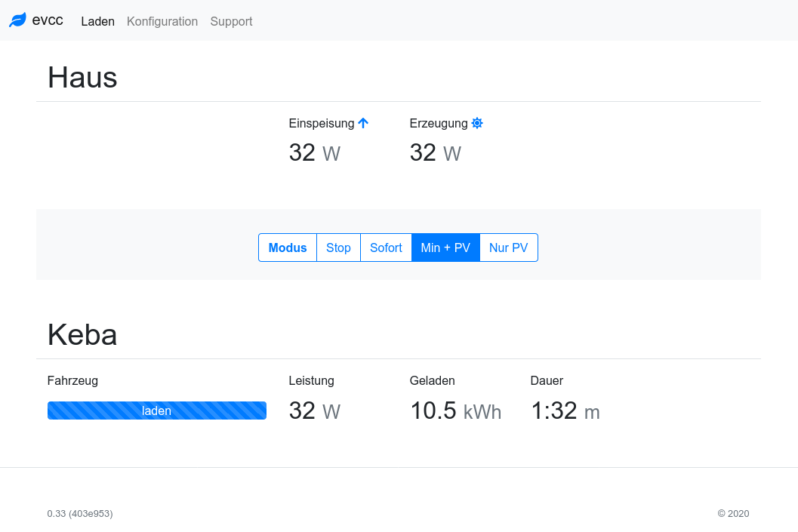
Task: Open the Laden menu item
Action: click(x=97, y=21)
